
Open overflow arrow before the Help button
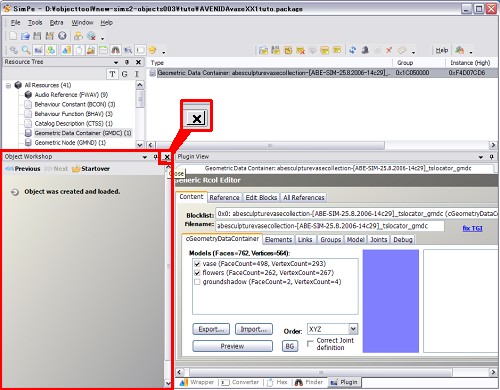click(x=413, y=52)
